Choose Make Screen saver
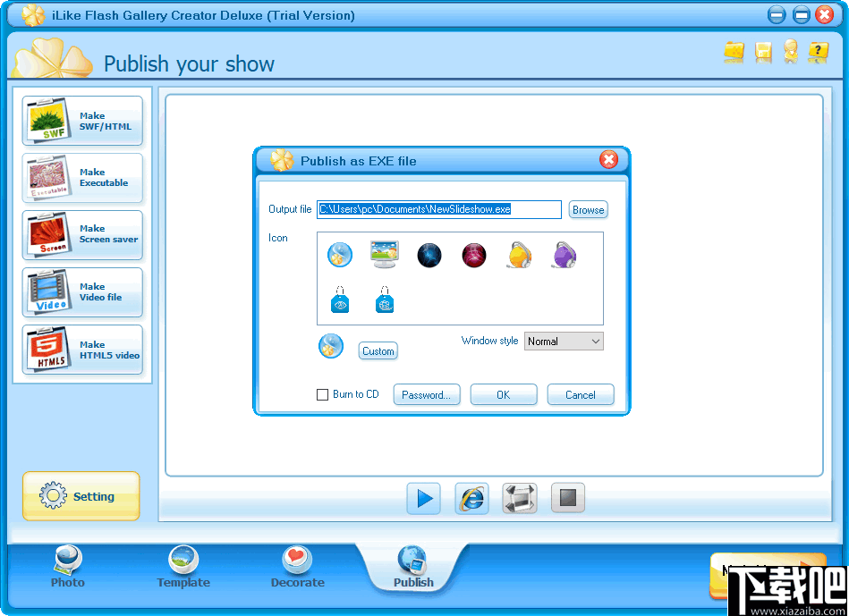The image size is (849, 616). (x=81, y=235)
